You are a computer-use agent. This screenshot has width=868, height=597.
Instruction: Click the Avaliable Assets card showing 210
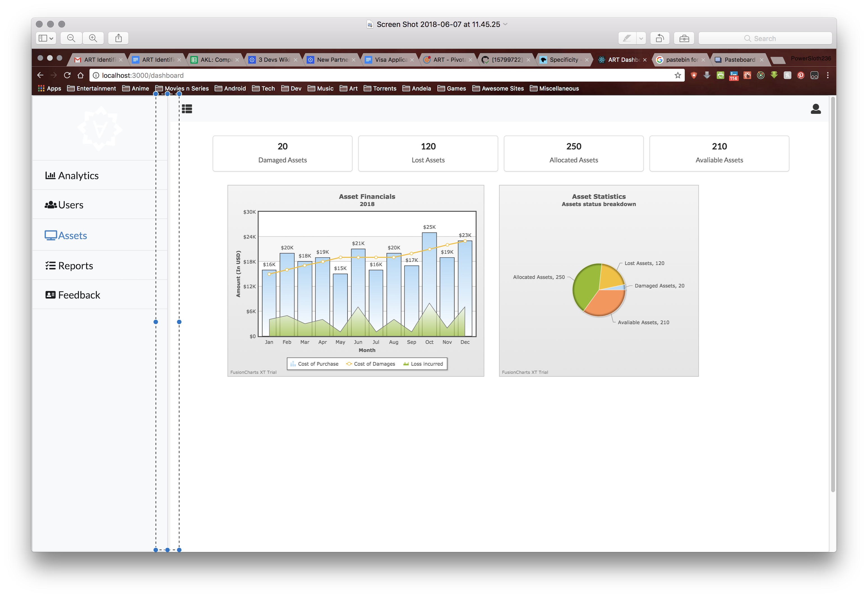(719, 153)
